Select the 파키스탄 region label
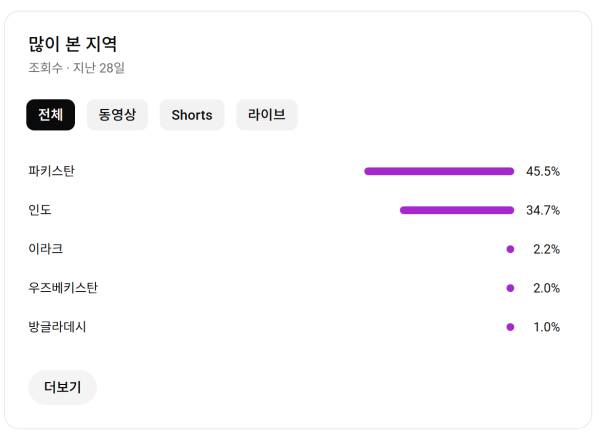 (x=51, y=171)
